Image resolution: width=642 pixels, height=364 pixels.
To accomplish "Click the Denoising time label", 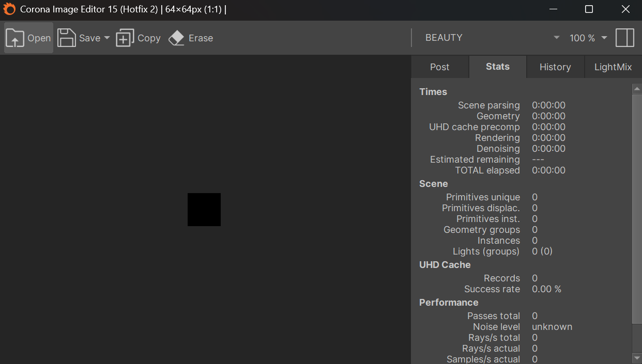I will tap(498, 149).
